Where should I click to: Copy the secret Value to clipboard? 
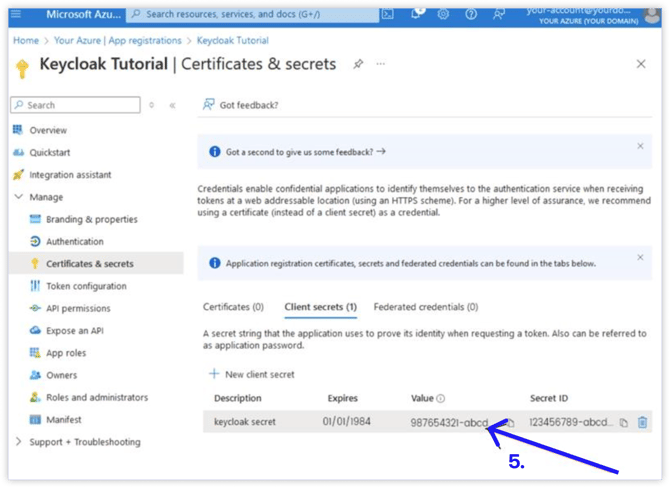tap(510, 423)
